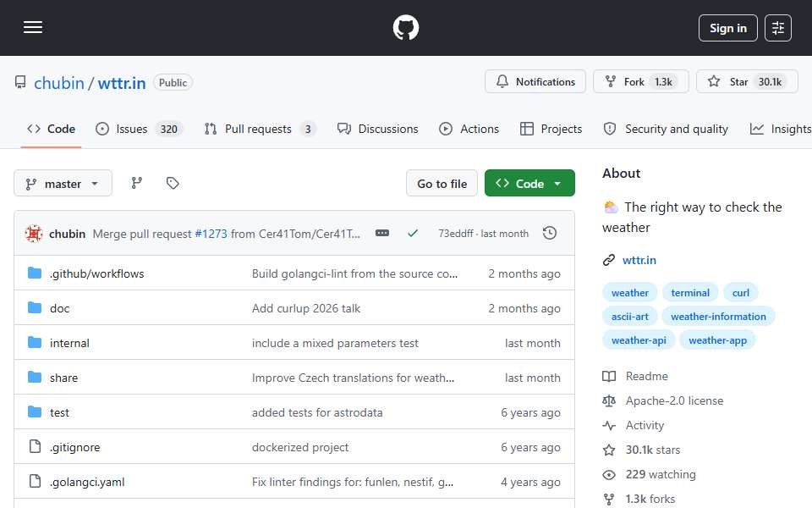This screenshot has width=812, height=508.
Task: Open the Insights tab
Action: tap(781, 129)
